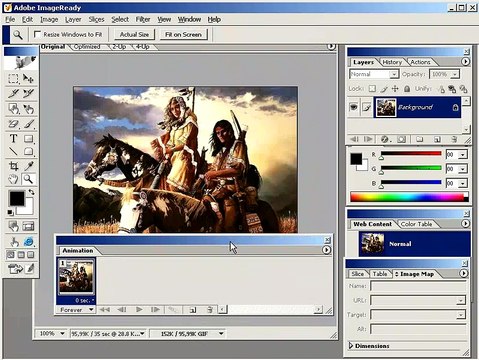This screenshot has width=479, height=360.
Task: Click foreground color swatch in toolbox
Action: 17,198
